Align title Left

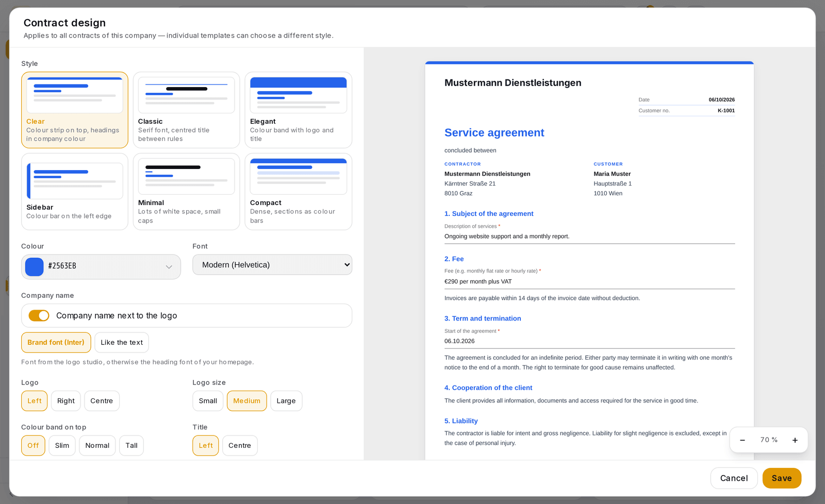coord(206,446)
